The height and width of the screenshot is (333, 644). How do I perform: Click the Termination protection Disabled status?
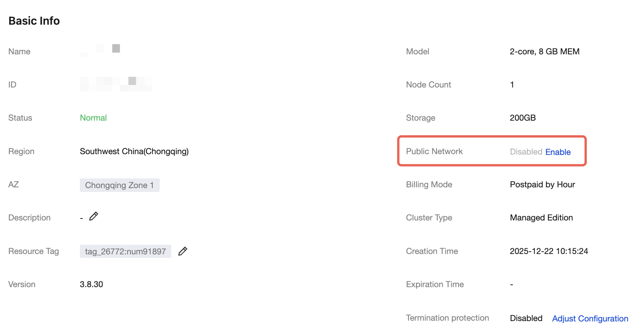click(x=526, y=318)
